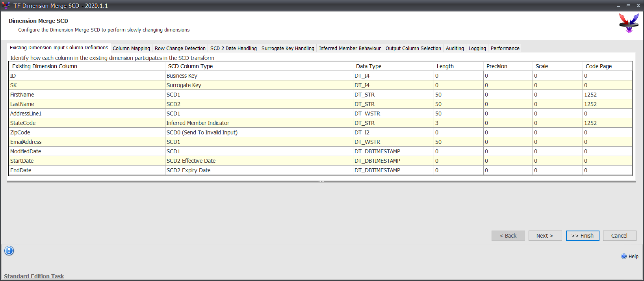Select the ModifiedDate cell

[x=87, y=151]
